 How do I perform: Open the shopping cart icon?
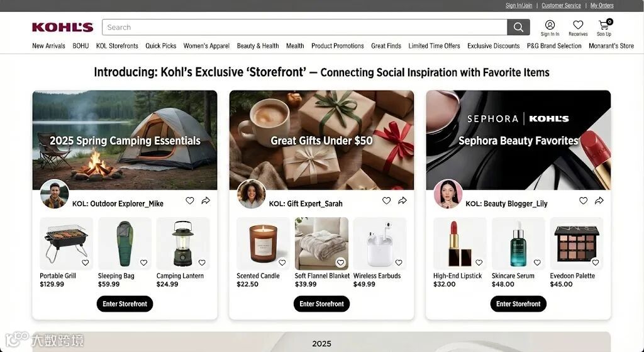tap(604, 25)
